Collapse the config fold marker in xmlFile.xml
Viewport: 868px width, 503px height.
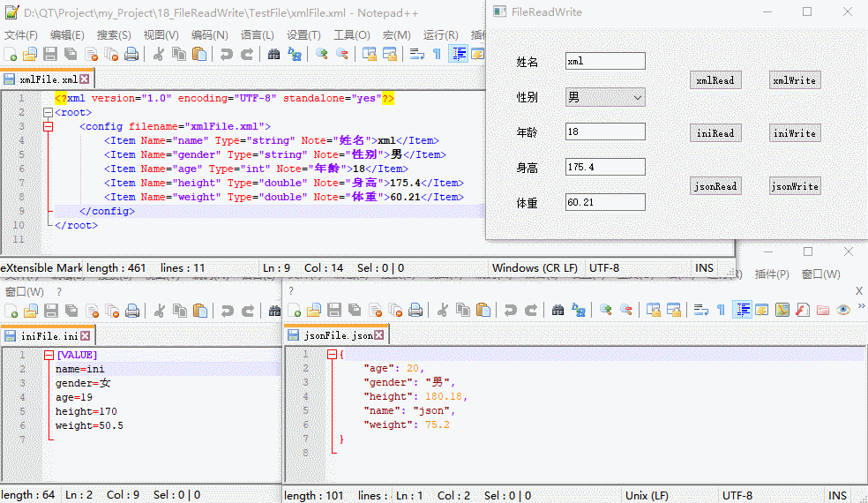pos(49,126)
